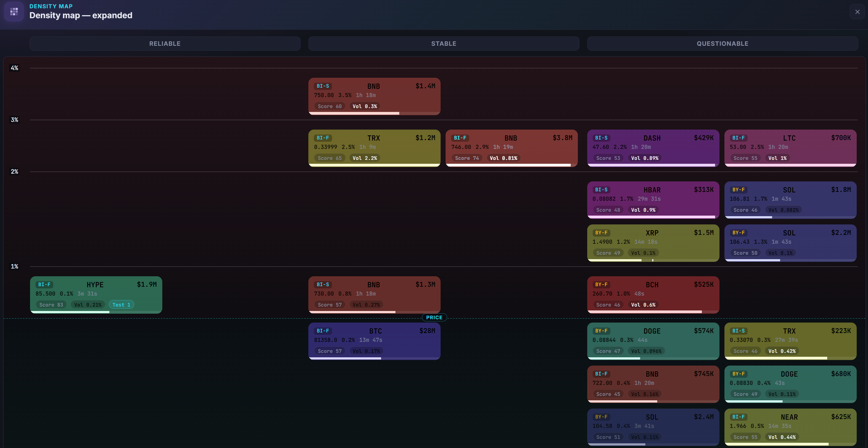The height and width of the screenshot is (448, 868).
Task: Click the Vol 0.89% badge
Action: coord(645,158)
